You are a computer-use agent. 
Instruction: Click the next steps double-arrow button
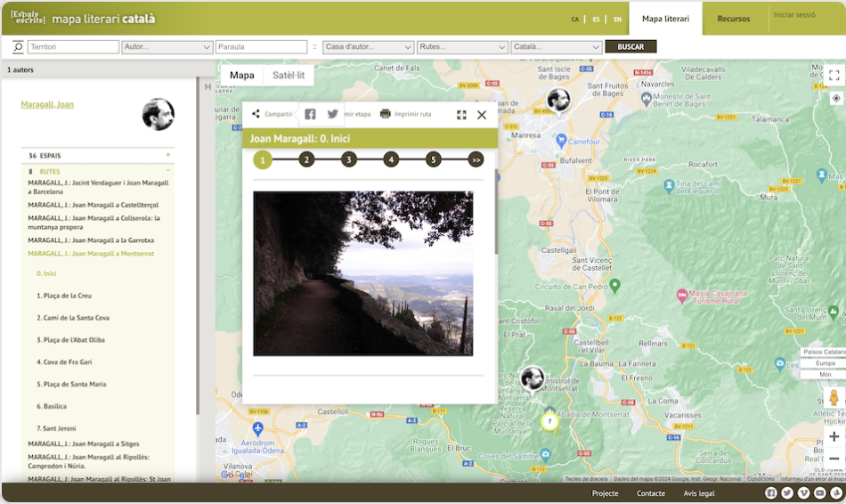pos(476,159)
